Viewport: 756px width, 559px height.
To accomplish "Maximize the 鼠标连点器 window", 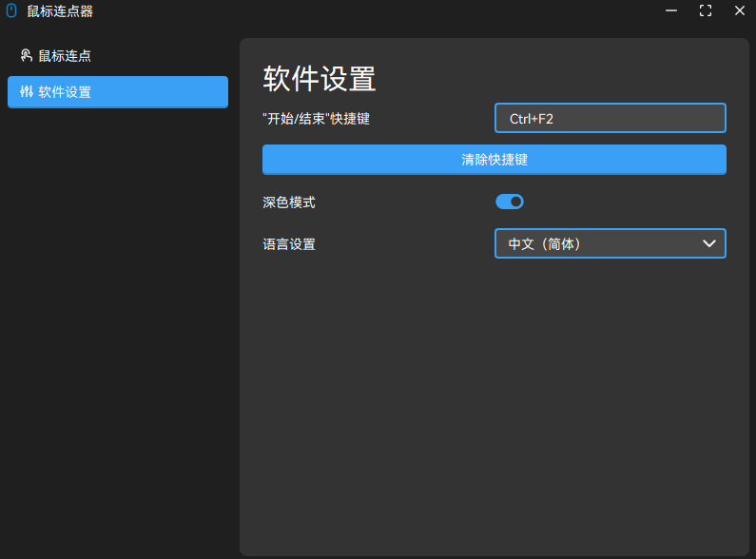I will tap(706, 11).
